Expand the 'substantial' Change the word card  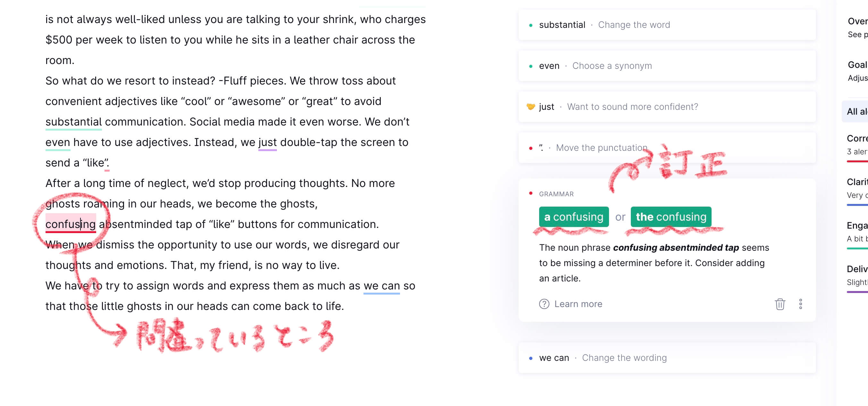[666, 25]
